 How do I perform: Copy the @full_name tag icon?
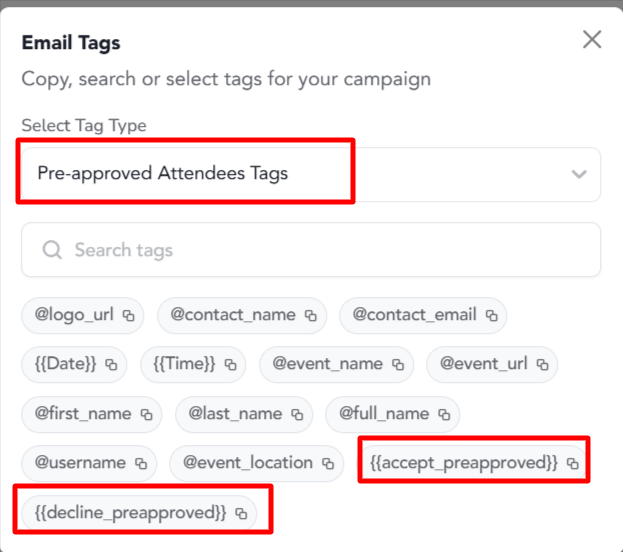tap(444, 414)
